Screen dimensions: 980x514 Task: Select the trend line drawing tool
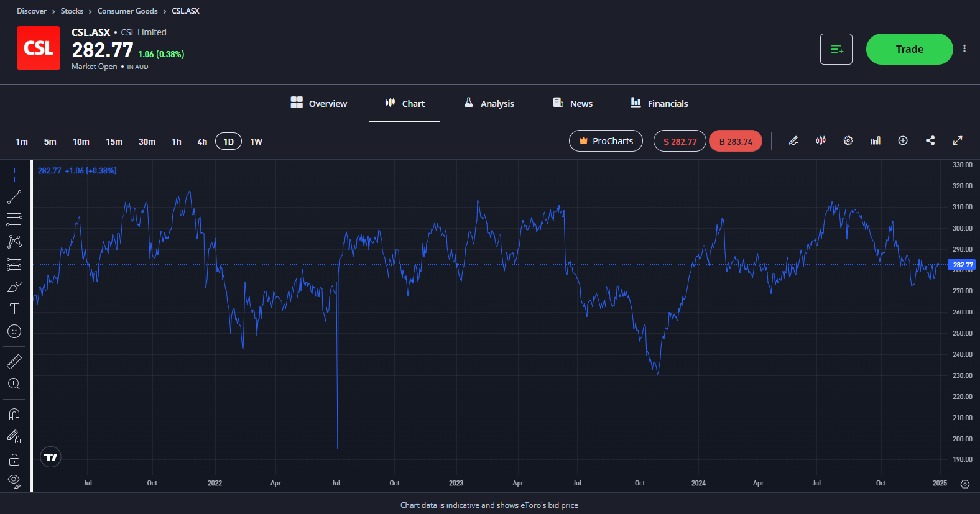pos(14,197)
